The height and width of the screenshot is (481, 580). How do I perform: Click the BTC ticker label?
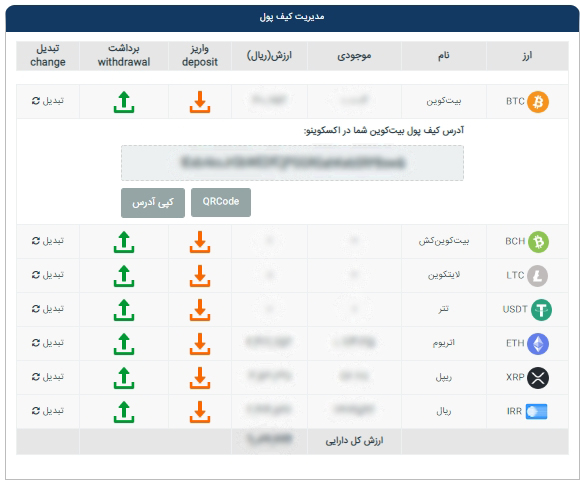click(x=515, y=101)
